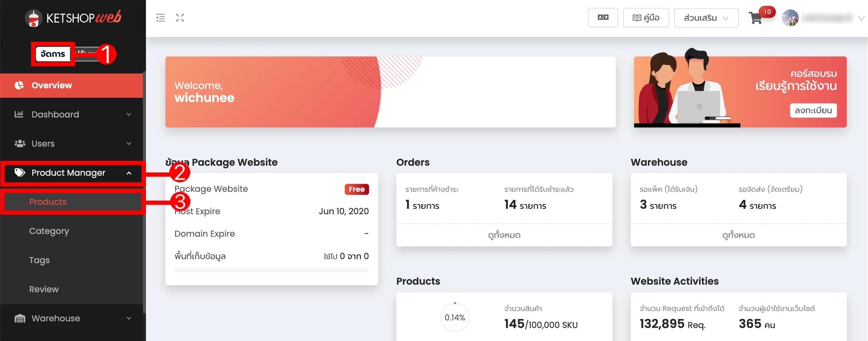Open Review submenu item
The image size is (868, 341).
coord(71,289)
